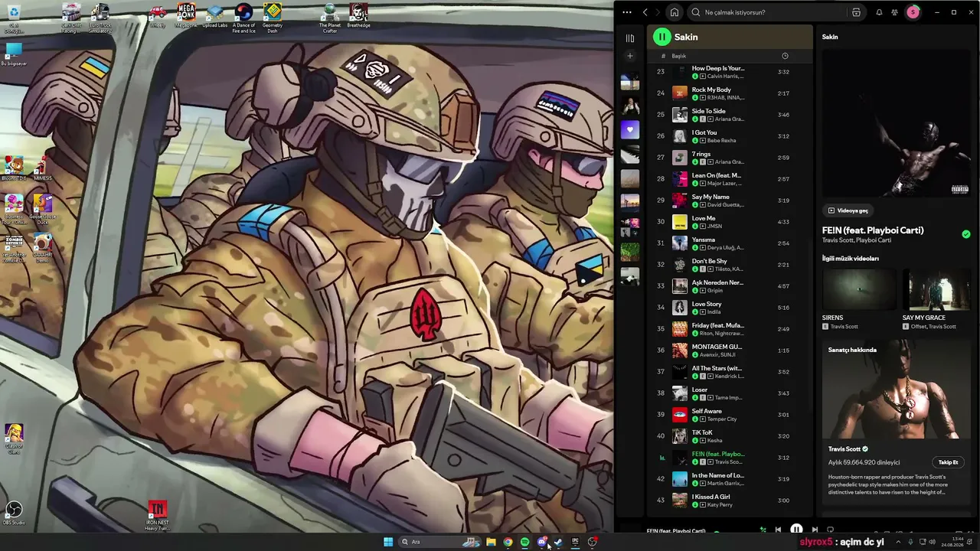Open Liked Songs heart playlist in sidebar
Viewport: 980px width, 551px height.
point(629,130)
